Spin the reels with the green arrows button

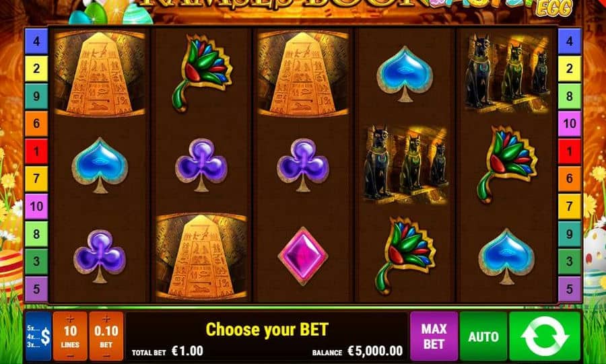(x=545, y=336)
